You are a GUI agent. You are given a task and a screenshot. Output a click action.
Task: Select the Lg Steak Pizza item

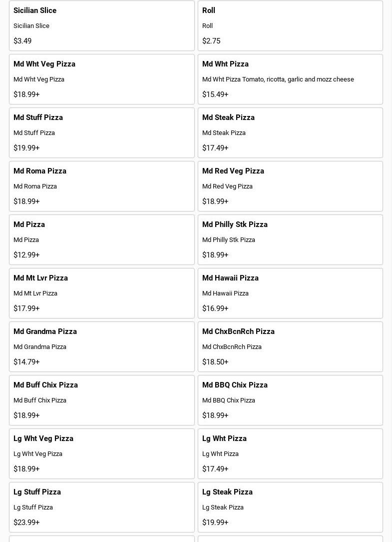click(x=290, y=507)
